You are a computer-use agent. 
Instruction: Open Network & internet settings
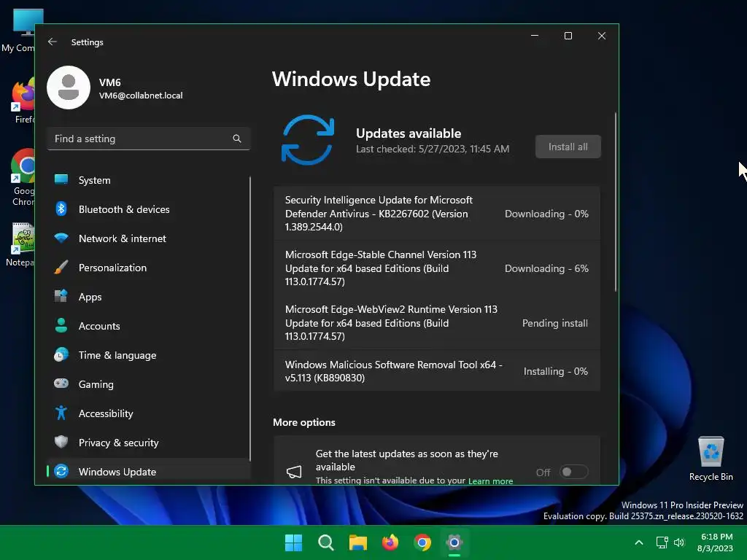[x=148, y=238]
